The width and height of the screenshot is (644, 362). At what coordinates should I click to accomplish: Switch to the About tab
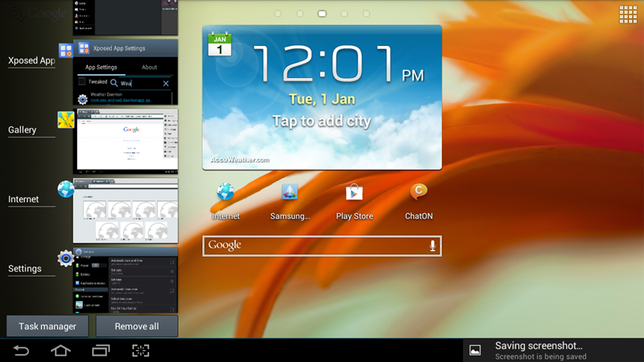tap(150, 68)
